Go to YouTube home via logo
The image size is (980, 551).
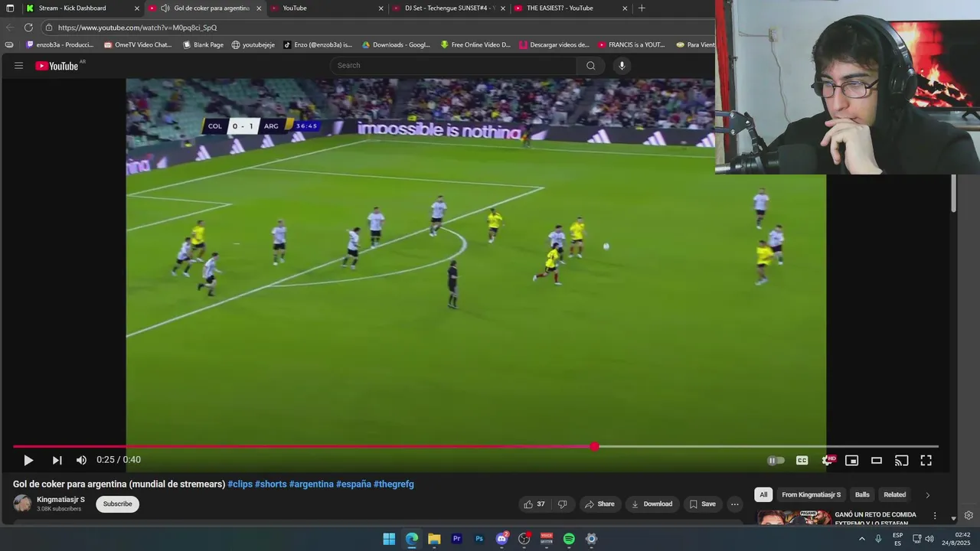[57, 66]
